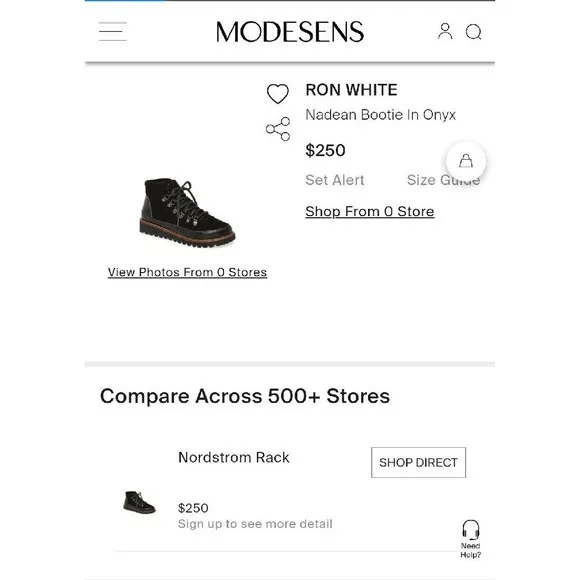The height and width of the screenshot is (580, 580).
Task: Click Shop From 0 Store link
Action: [370, 212]
